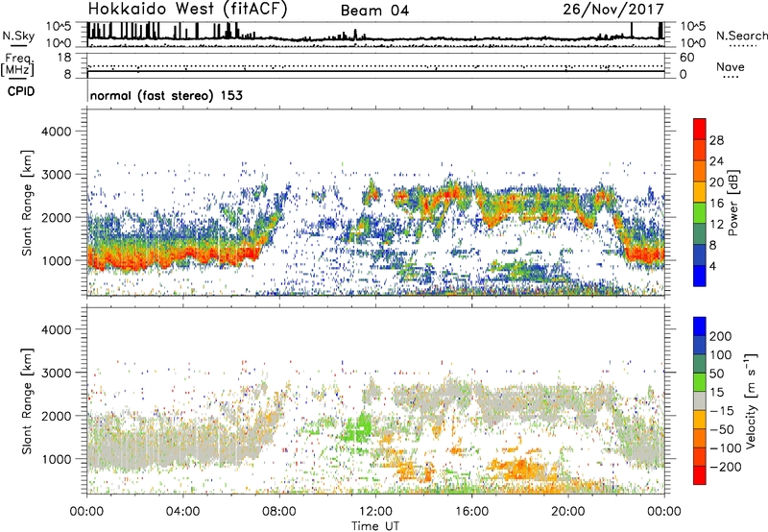Image resolution: width=768 pixels, height=532 pixels.
Task: Click the 'N.Sky' legend label
Action: (18, 36)
